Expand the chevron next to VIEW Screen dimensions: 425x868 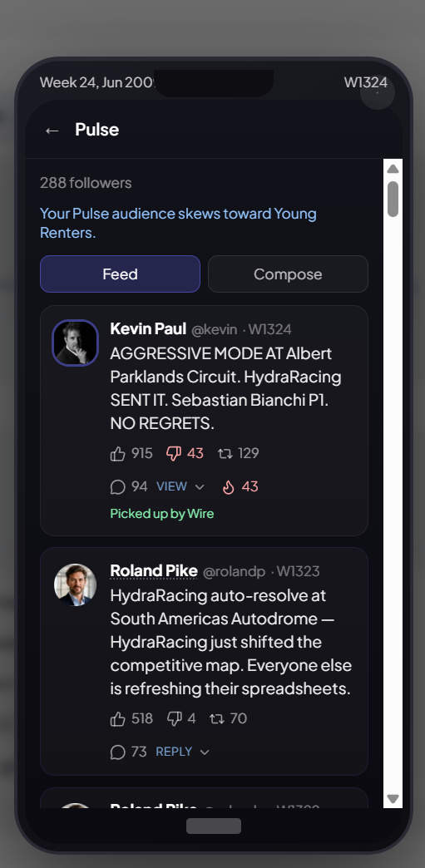(x=200, y=486)
